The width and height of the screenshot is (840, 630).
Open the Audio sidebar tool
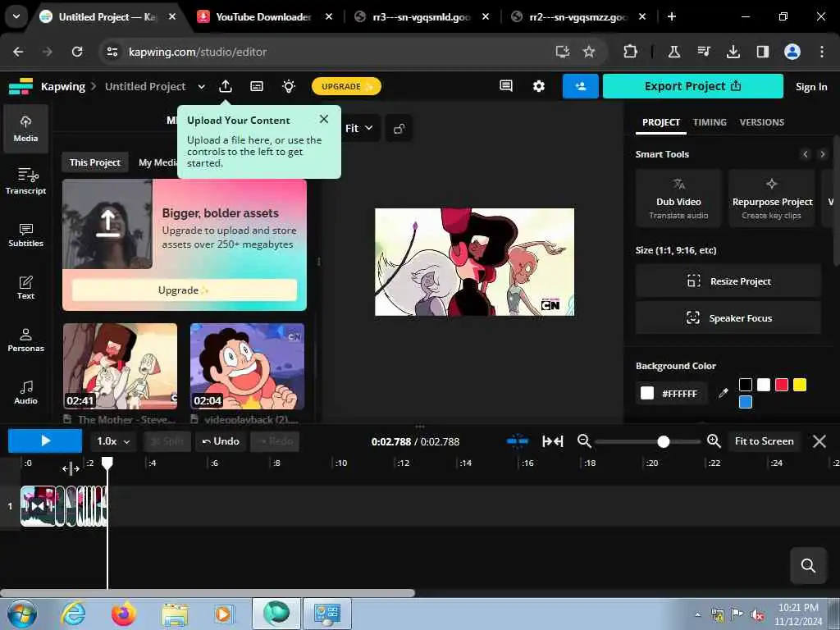tap(25, 393)
